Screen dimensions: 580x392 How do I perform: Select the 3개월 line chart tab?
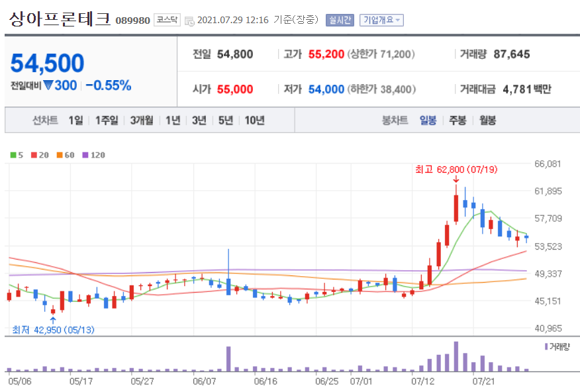(142, 121)
